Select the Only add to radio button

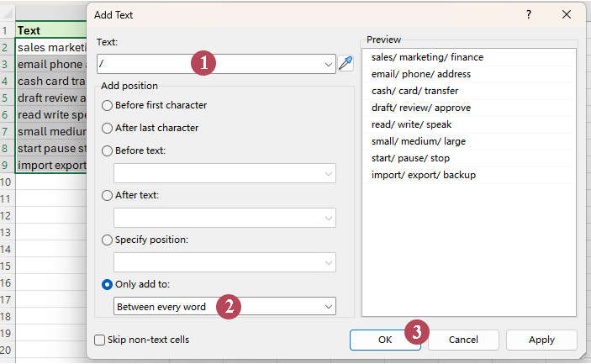click(107, 284)
